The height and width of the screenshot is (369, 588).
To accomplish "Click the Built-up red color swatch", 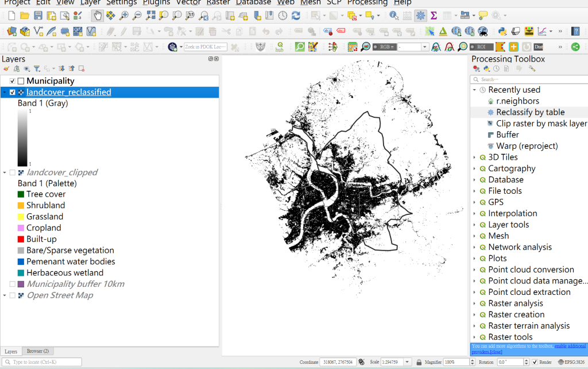I will [x=21, y=240].
